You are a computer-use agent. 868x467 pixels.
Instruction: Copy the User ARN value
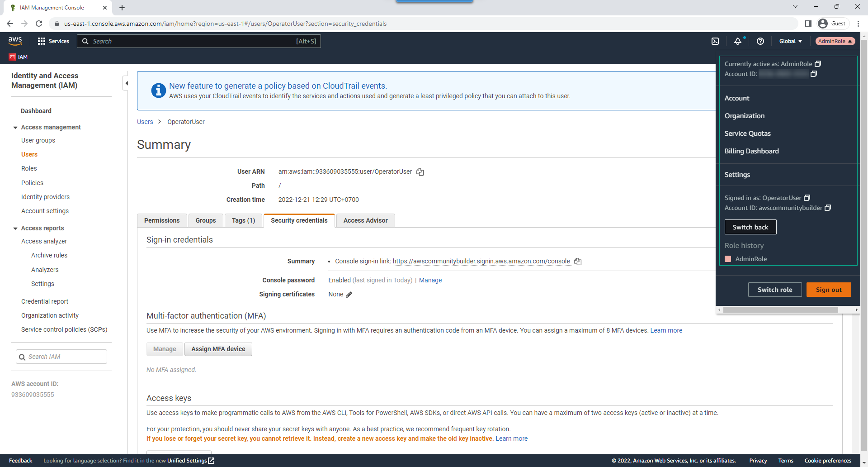(420, 172)
